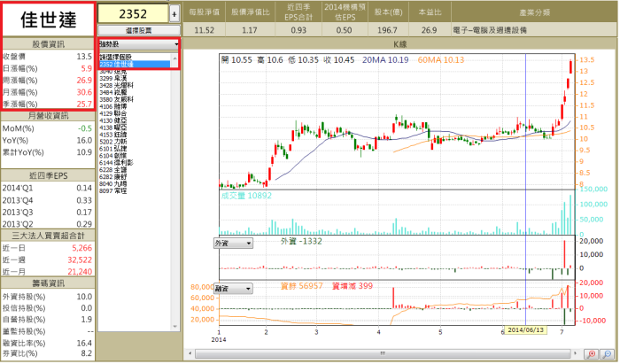Select 2352 佳世達 in the stock list
This screenshot has width=620, height=364.
135,64
